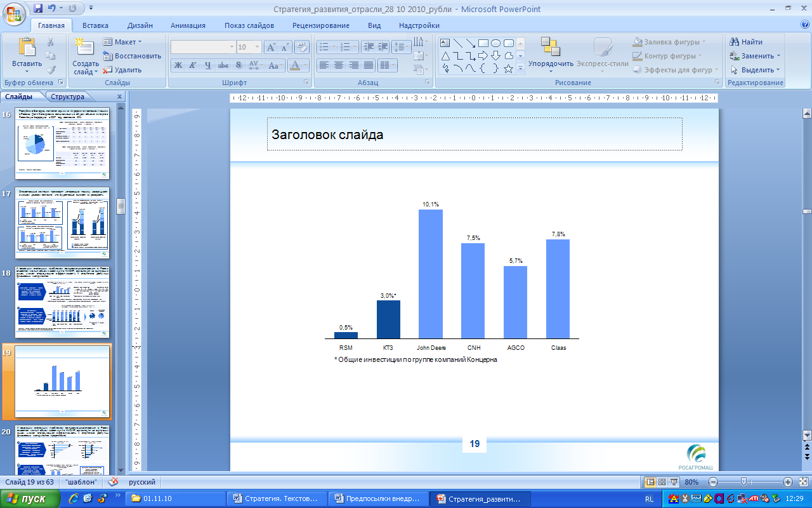Click zoom in plus button

(787, 482)
